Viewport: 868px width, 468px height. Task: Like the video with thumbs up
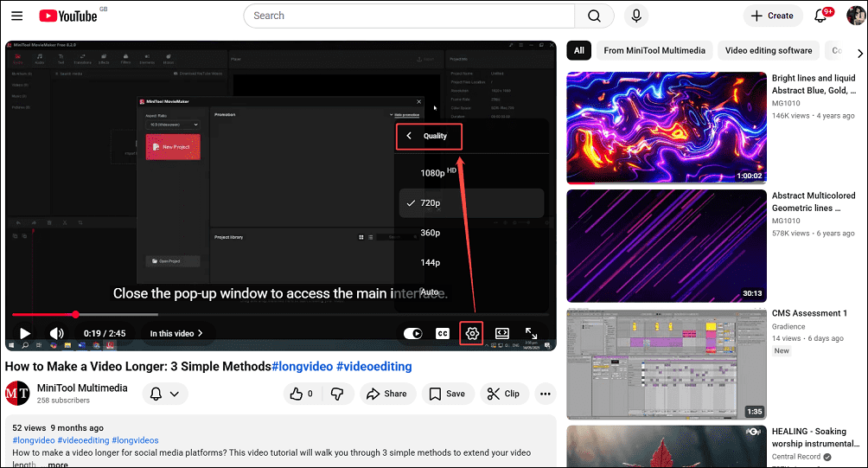click(301, 394)
